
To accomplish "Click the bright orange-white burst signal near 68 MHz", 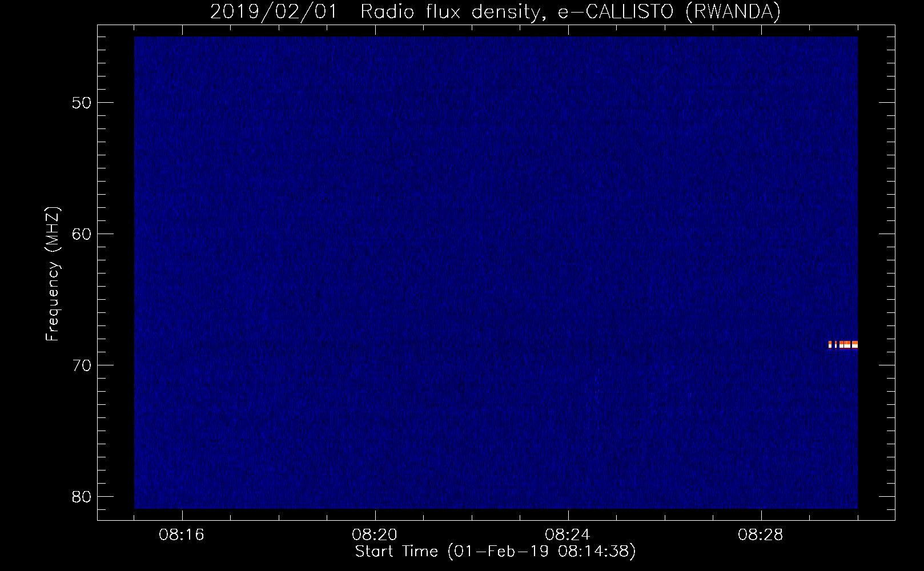I will coord(843,344).
